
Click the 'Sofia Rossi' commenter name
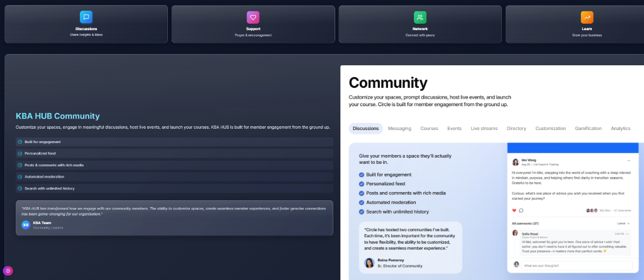click(x=530, y=234)
